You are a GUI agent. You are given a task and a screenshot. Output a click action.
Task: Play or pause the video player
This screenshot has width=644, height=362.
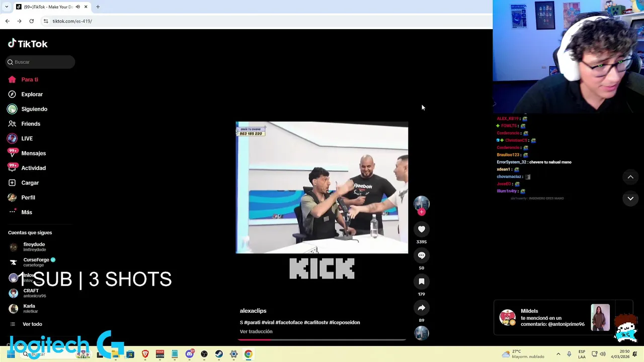click(x=322, y=188)
